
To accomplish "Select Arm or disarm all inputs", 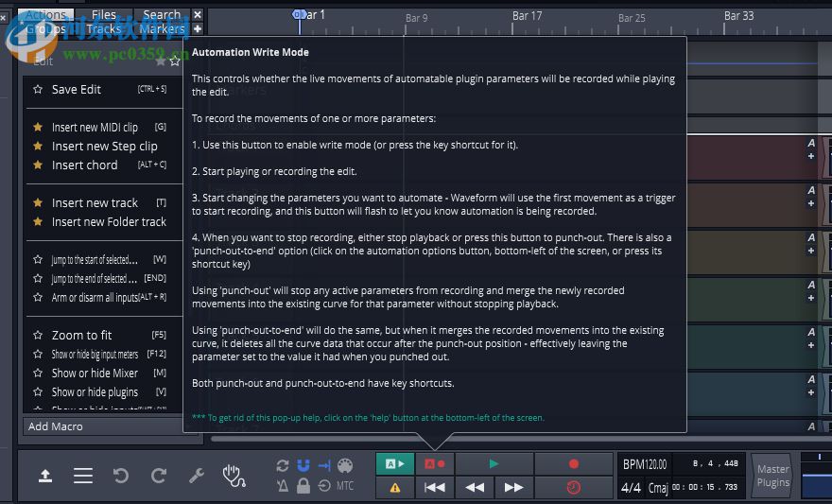I will [103, 298].
